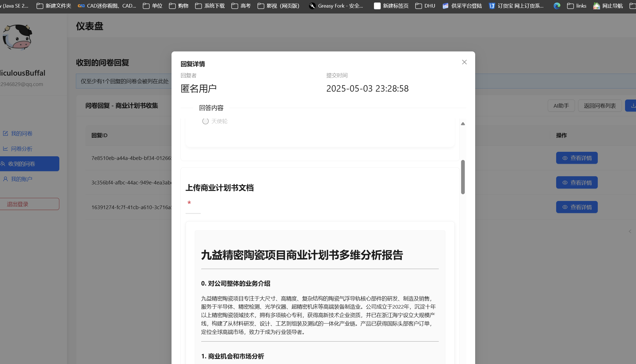Click the blue download export icon top right

coord(633,105)
